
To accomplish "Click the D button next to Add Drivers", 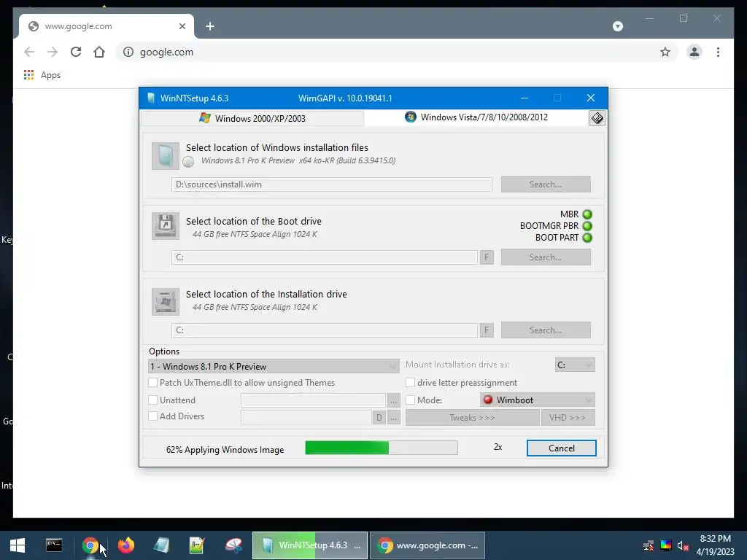I will click(x=379, y=418).
